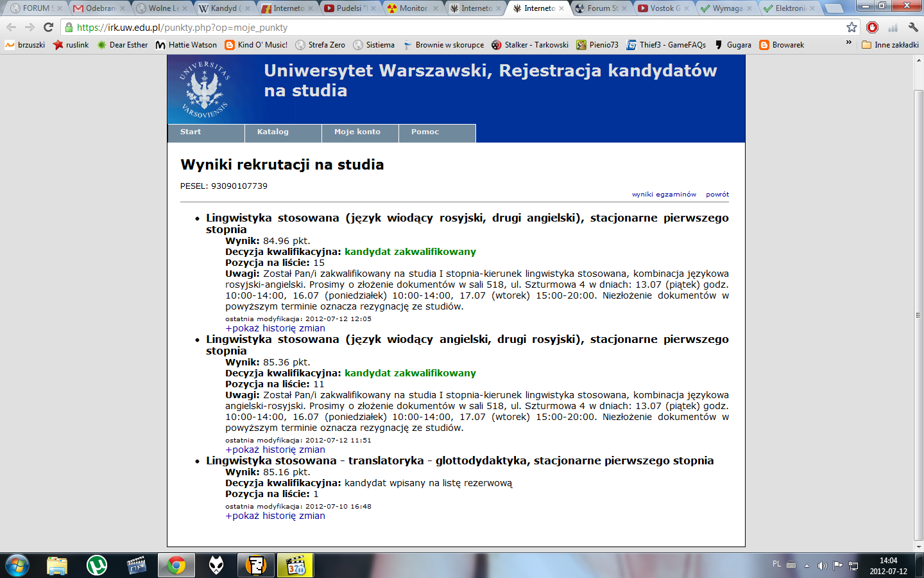The height and width of the screenshot is (578, 924).
Task: Bookmark this page with the star icon
Action: point(851,27)
